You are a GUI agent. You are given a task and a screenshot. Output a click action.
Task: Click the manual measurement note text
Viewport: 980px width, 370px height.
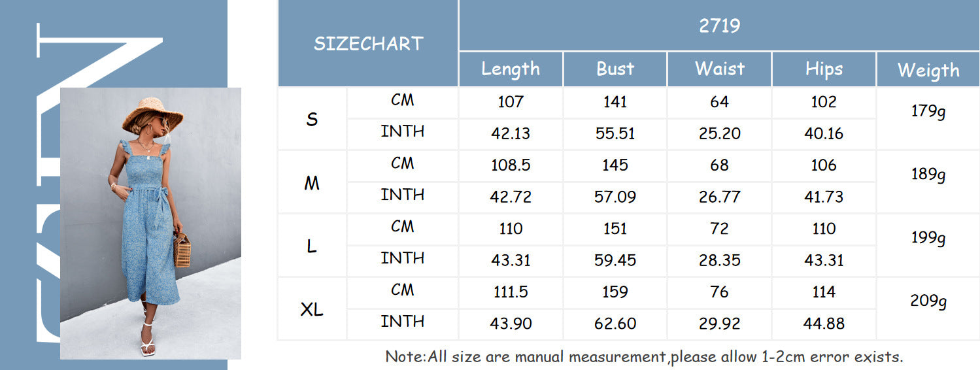[644, 357]
